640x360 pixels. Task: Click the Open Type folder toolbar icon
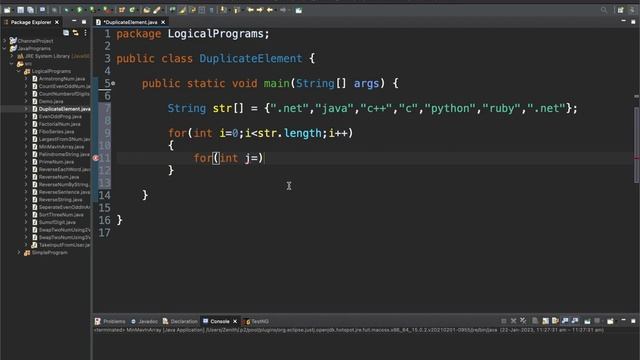147,10
